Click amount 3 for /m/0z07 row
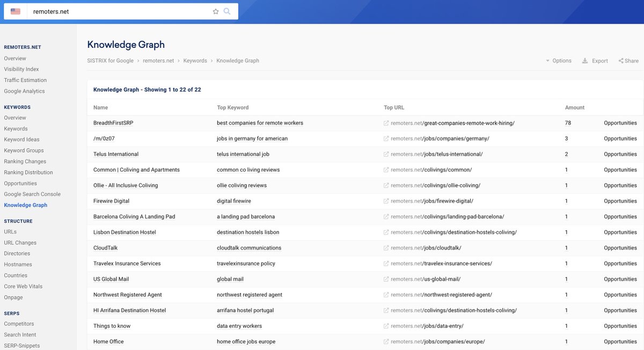Screen dimensions: 644x350 (x=567, y=138)
